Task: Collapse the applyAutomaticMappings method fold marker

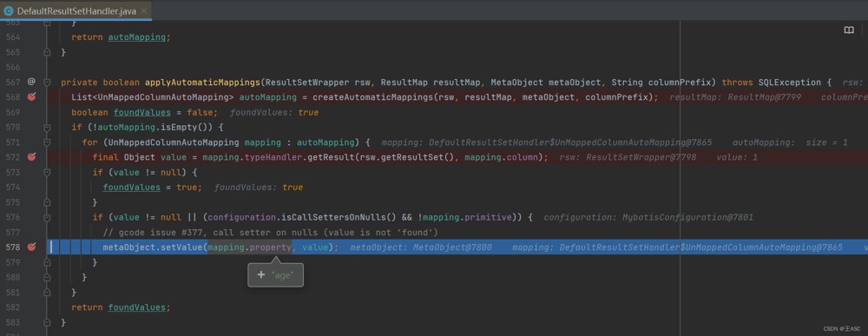Action: tap(47, 82)
